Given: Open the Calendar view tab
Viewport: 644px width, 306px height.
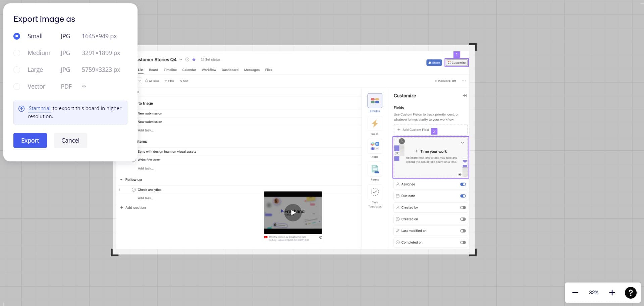Looking at the screenshot, I should click(x=189, y=70).
